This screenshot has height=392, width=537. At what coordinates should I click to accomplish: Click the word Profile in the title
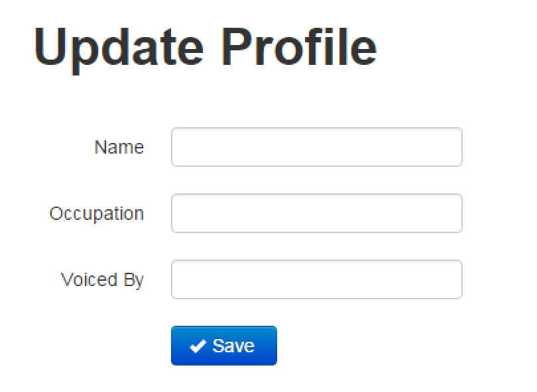(x=299, y=46)
